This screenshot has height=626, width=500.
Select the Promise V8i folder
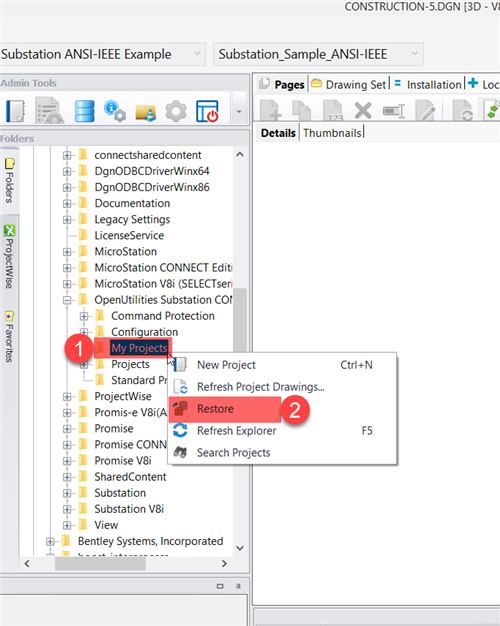pyautogui.click(x=123, y=461)
